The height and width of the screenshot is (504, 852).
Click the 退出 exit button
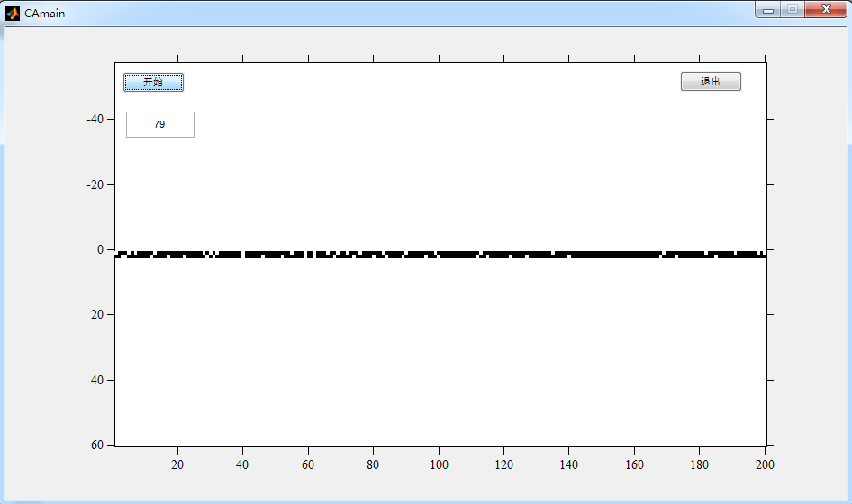point(711,82)
